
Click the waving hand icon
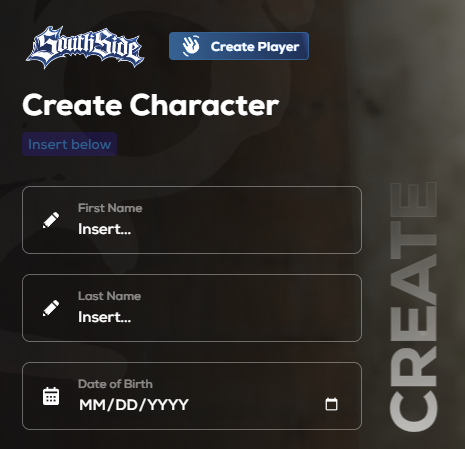(191, 46)
